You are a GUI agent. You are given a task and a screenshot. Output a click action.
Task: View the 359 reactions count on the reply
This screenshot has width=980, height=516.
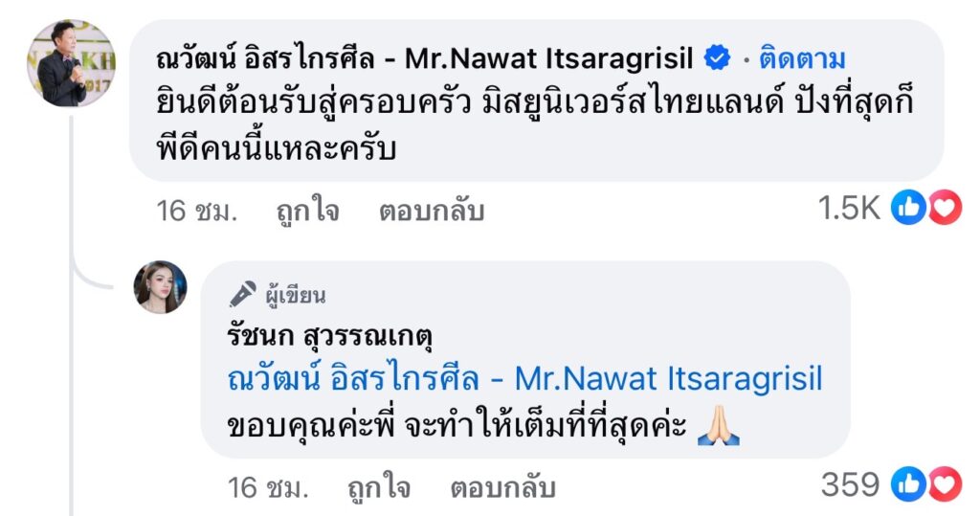850,486
